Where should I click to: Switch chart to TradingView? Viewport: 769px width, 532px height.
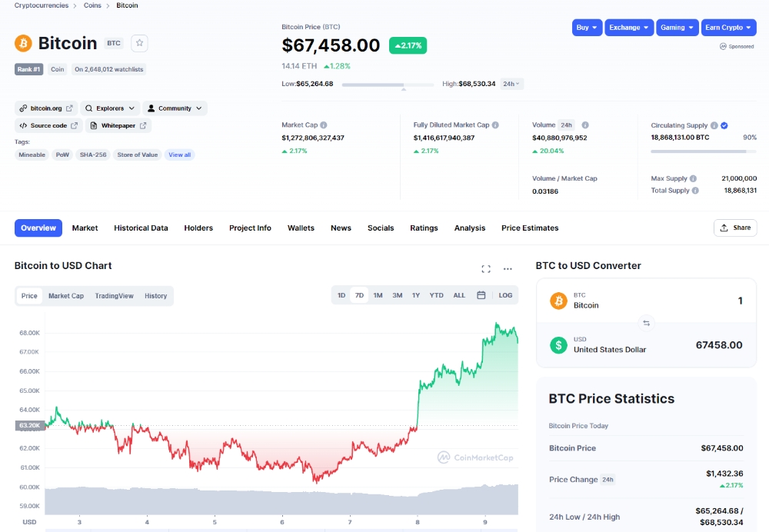click(x=115, y=296)
